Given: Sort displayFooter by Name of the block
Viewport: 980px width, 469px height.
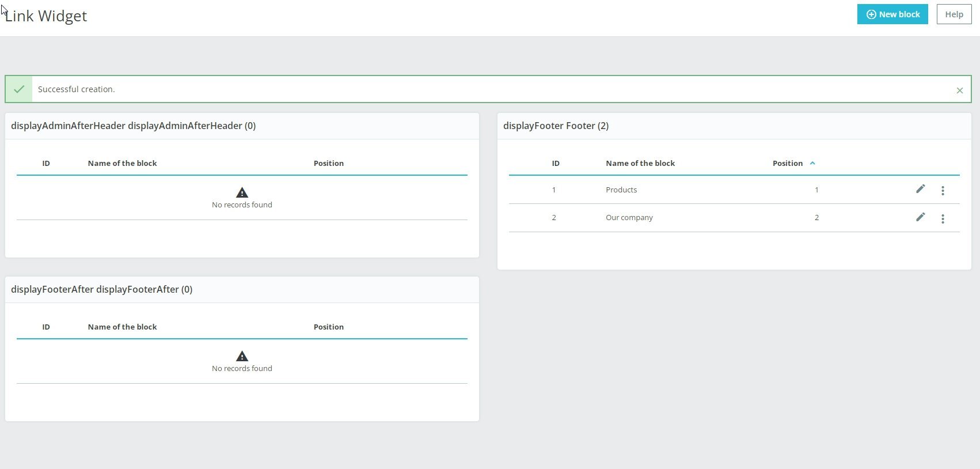Looking at the screenshot, I should click(640, 163).
